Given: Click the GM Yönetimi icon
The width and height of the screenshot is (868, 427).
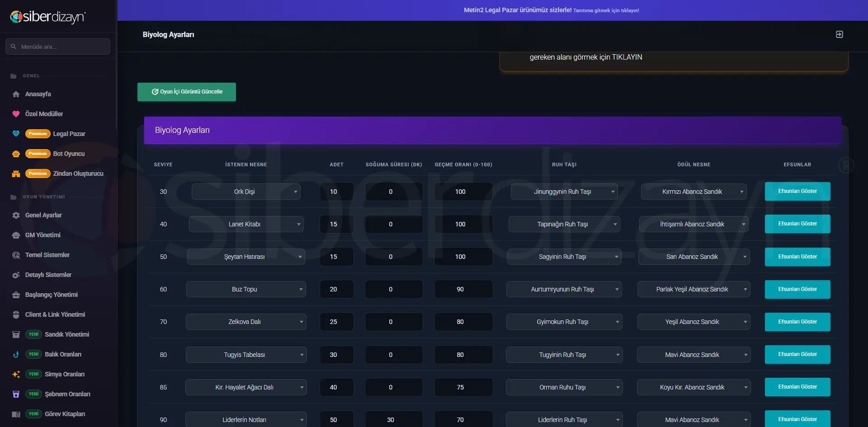Looking at the screenshot, I should [16, 235].
